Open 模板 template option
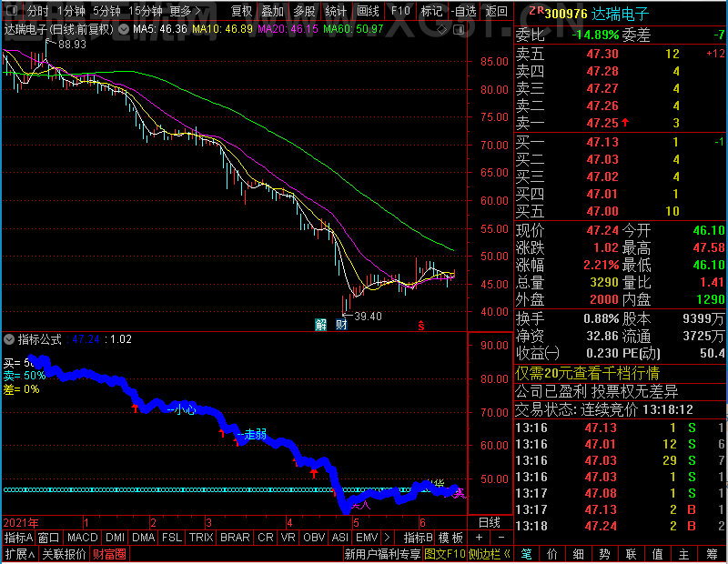The height and width of the screenshot is (564, 728). (450, 538)
